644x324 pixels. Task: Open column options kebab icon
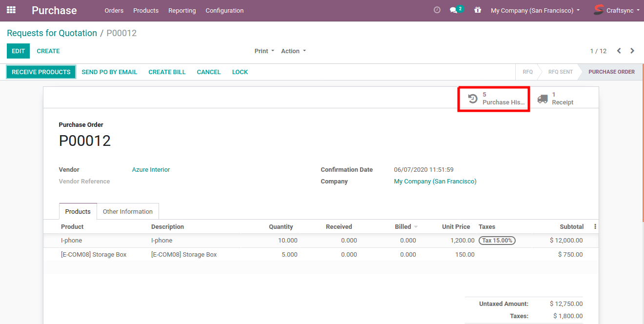click(595, 226)
